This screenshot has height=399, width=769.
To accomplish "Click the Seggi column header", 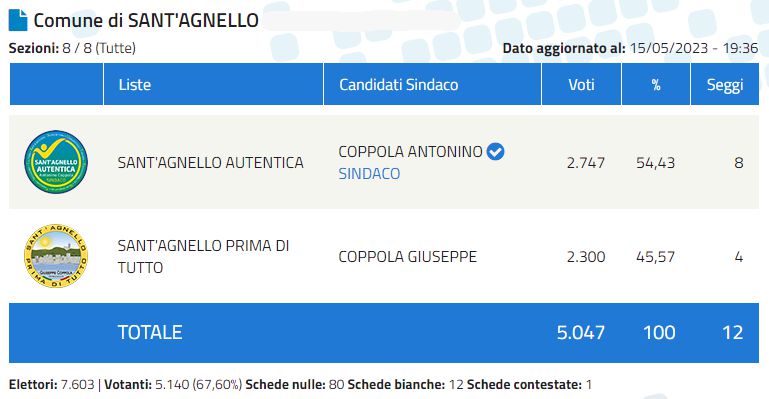I will coord(725,84).
